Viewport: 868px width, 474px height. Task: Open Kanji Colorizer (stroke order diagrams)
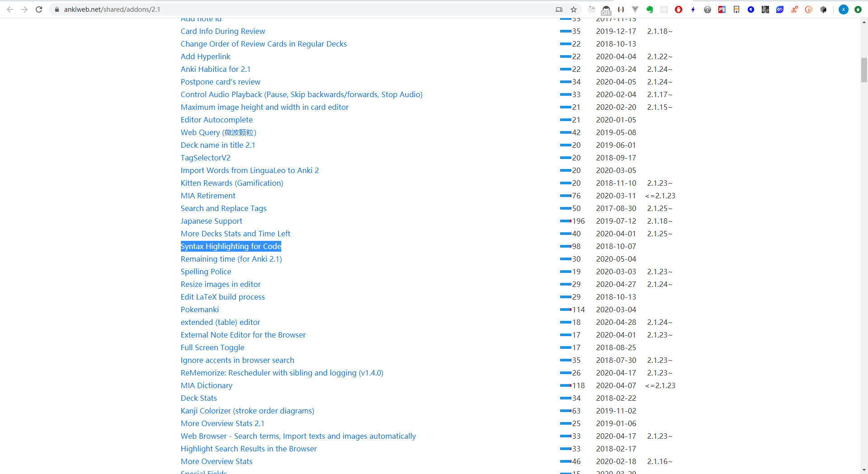[x=247, y=411]
